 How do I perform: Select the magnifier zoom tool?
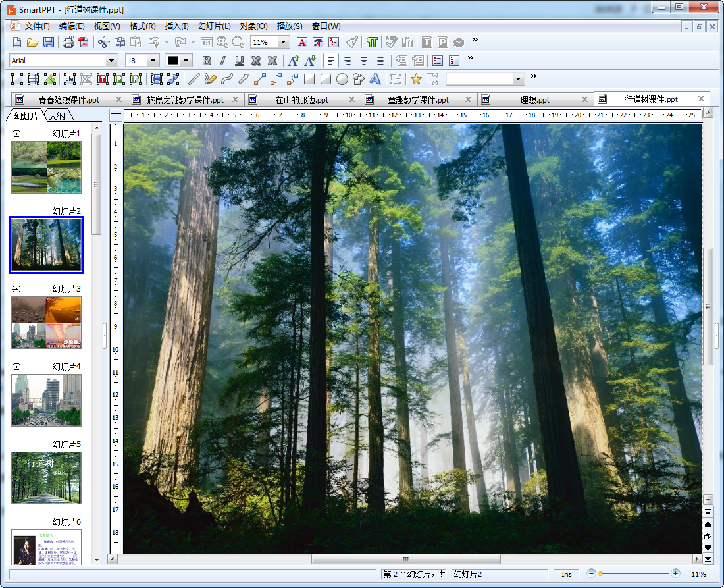click(238, 43)
